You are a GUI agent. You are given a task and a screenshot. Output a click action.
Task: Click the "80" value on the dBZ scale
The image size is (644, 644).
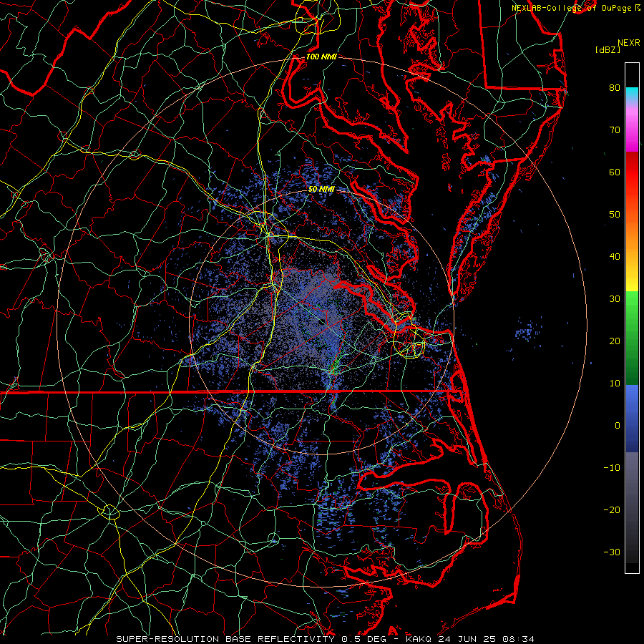click(615, 88)
